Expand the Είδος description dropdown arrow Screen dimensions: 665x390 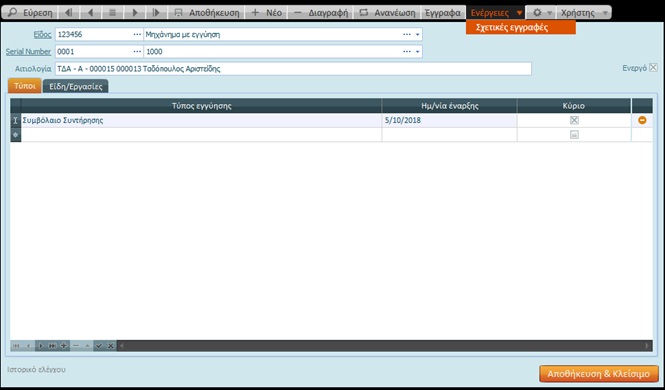pyautogui.click(x=418, y=35)
